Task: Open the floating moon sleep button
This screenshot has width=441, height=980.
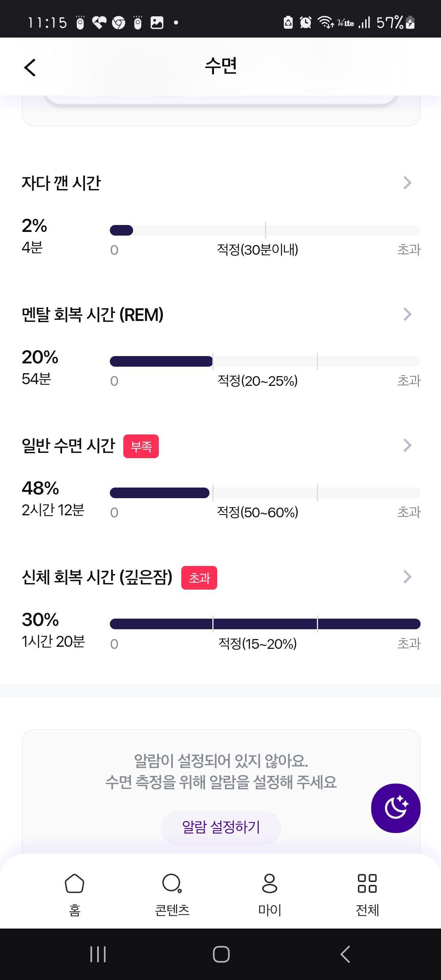Action: click(x=396, y=808)
